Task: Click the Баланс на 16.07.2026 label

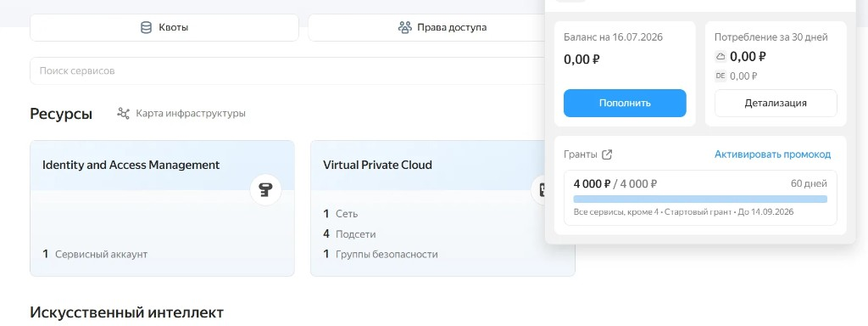Action: [613, 37]
